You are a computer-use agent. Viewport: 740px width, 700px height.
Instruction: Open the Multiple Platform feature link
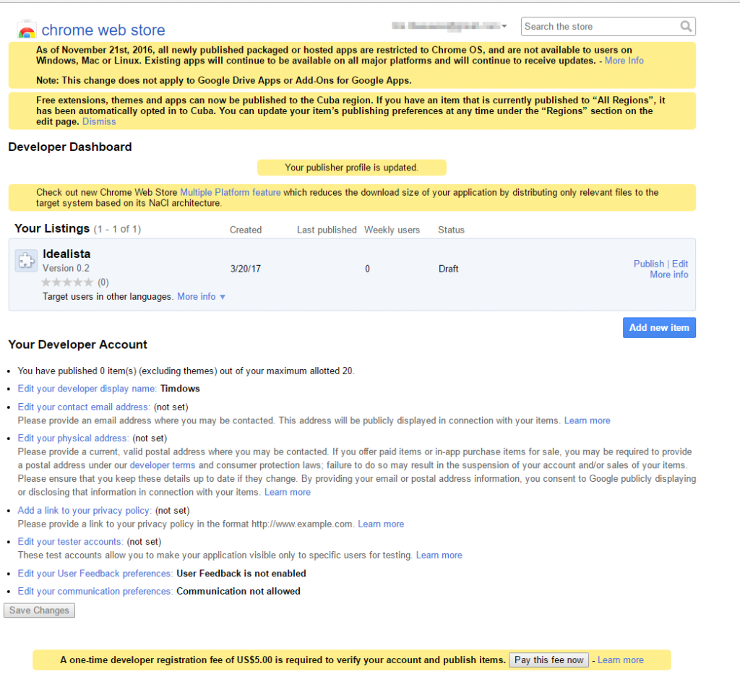[231, 192]
